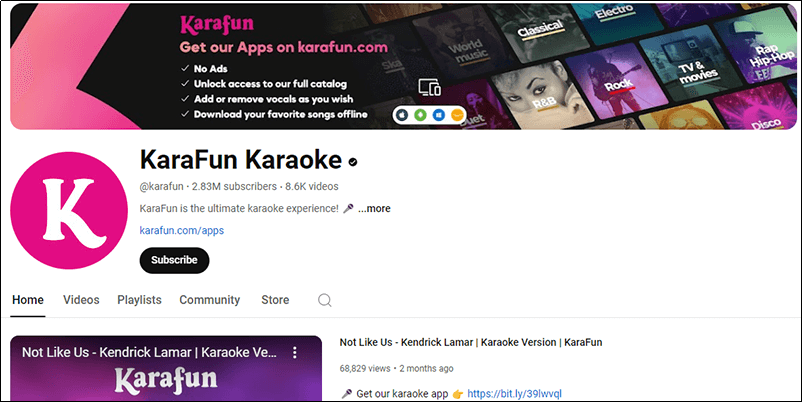
Task: Click the Subscribe button
Action: pos(174,260)
